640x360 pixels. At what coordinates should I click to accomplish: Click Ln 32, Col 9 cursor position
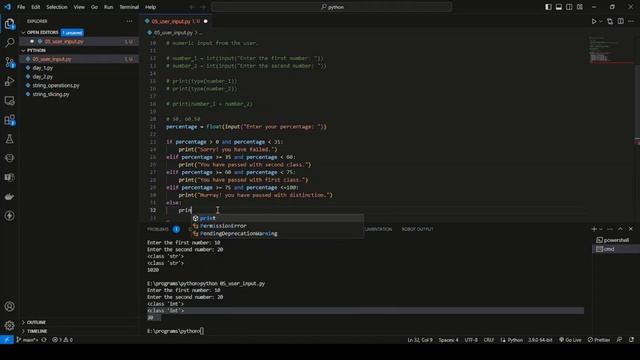coord(420,340)
